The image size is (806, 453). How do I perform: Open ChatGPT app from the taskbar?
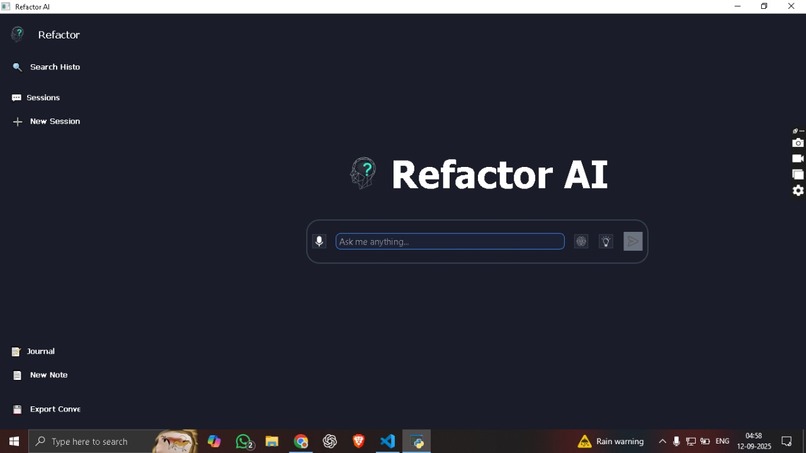329,441
